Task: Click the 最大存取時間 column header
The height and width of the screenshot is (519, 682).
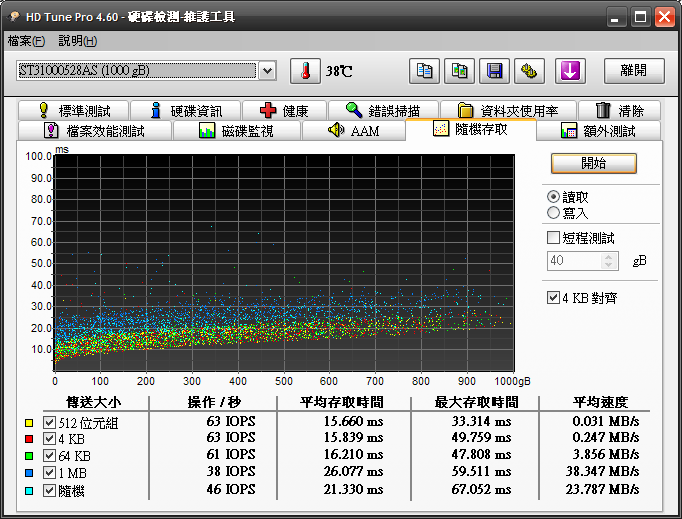Action: 477,402
